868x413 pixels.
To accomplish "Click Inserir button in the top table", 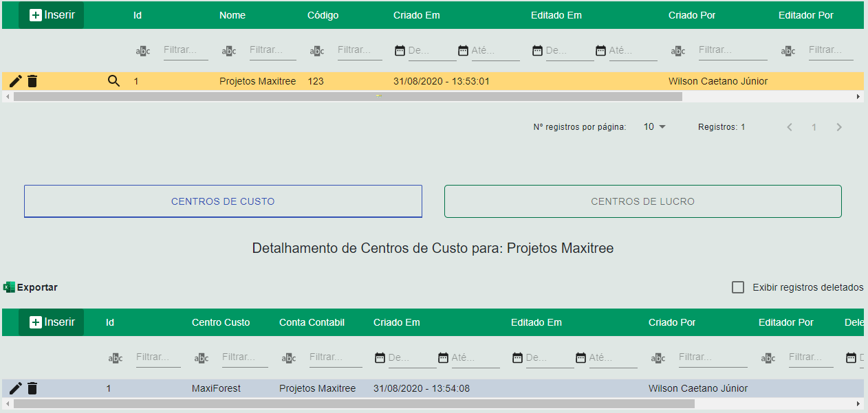I will tap(52, 15).
